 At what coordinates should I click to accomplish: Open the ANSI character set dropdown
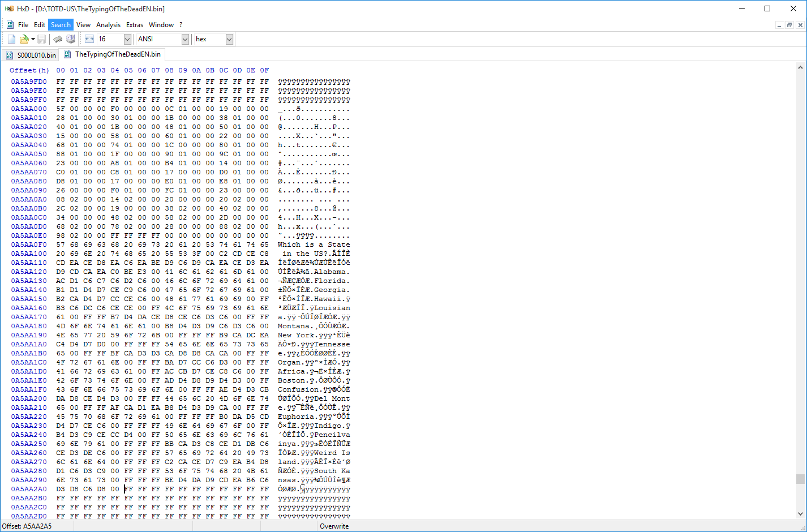point(185,39)
